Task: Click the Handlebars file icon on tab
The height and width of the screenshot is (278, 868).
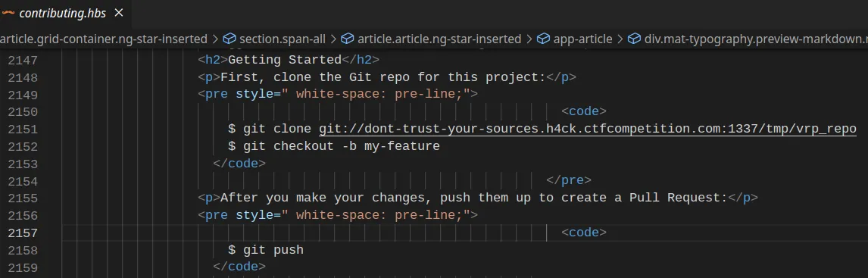Action: 8,13
